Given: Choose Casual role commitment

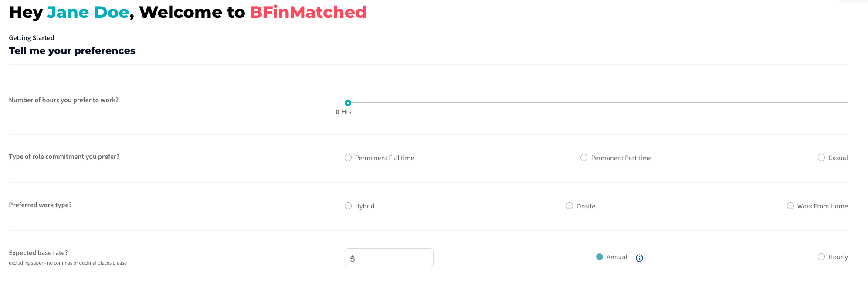Looking at the screenshot, I should pos(821,158).
